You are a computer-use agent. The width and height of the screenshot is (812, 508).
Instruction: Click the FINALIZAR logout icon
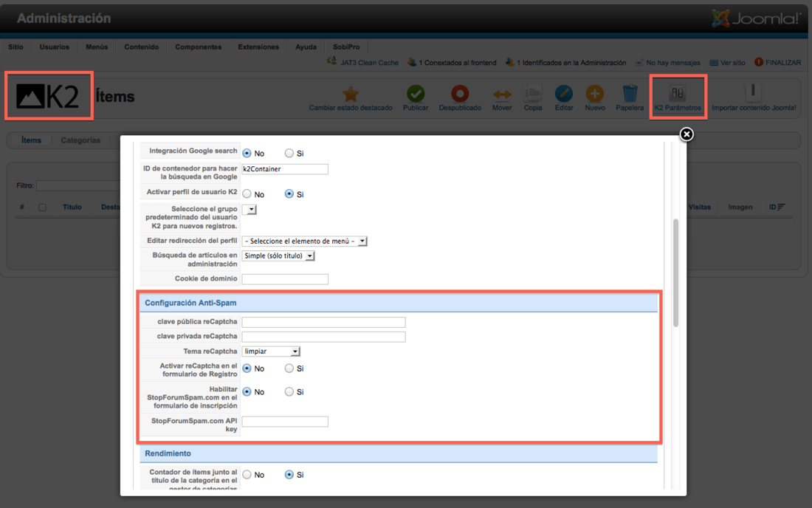(759, 62)
